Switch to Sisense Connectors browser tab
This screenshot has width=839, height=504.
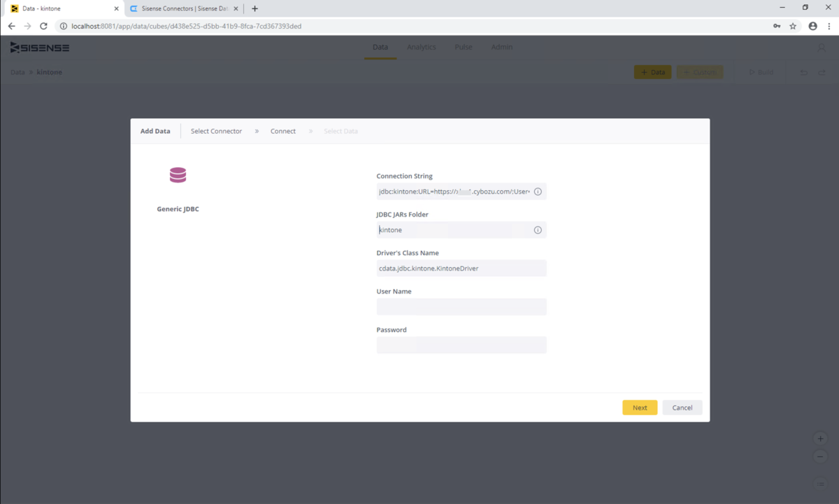184,8
